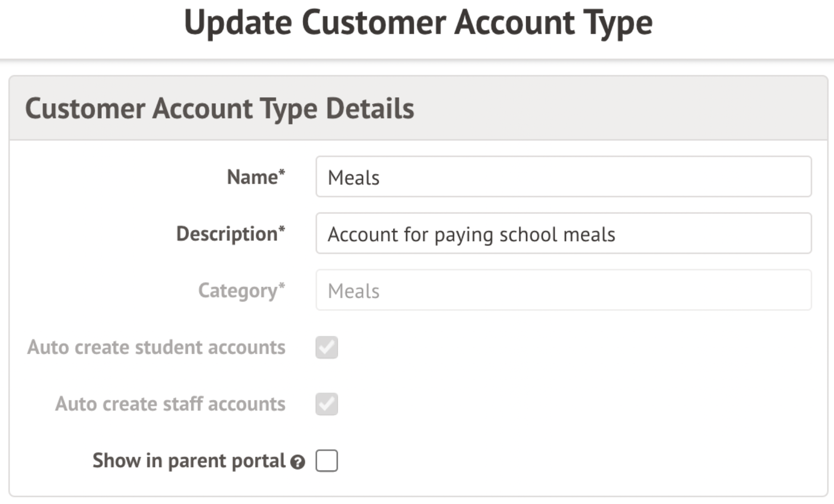Focus the Name input field
The width and height of the screenshot is (834, 504).
pyautogui.click(x=563, y=177)
